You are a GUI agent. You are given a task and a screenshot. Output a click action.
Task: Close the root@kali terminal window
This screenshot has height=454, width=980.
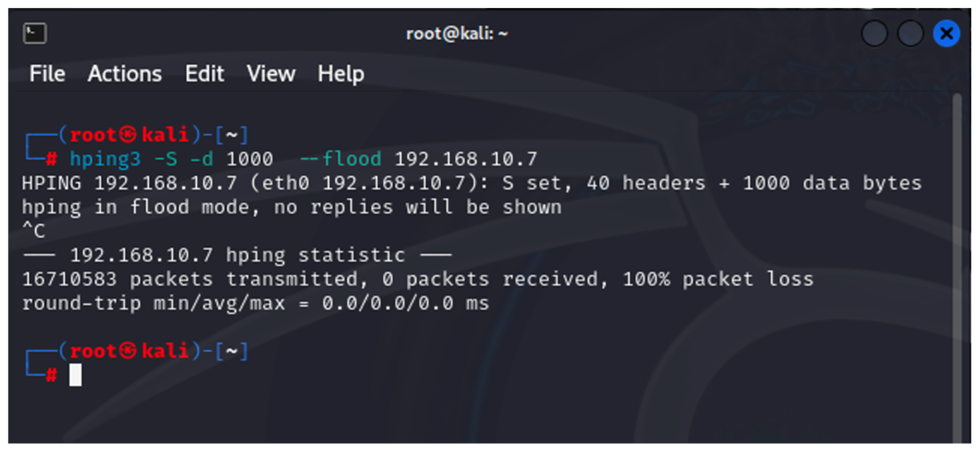[946, 33]
